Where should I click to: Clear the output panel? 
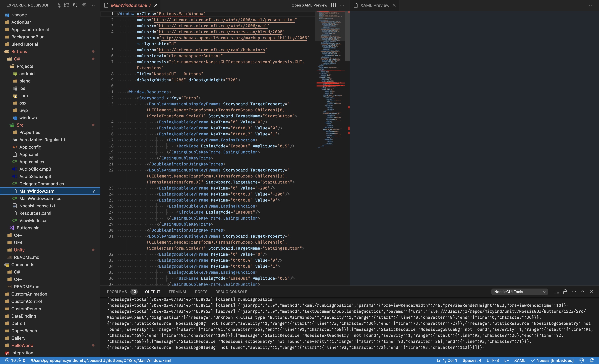point(556,292)
